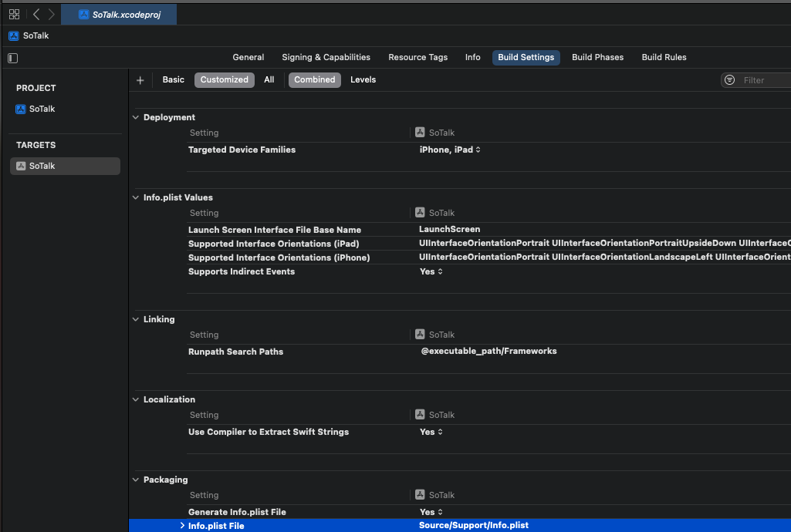
Task: Open the Info tab
Action: point(473,57)
